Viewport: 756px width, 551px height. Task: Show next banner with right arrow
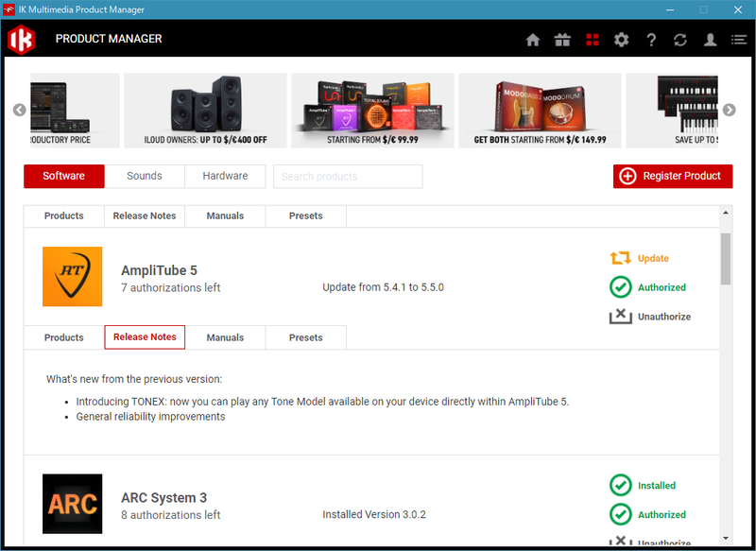(729, 110)
